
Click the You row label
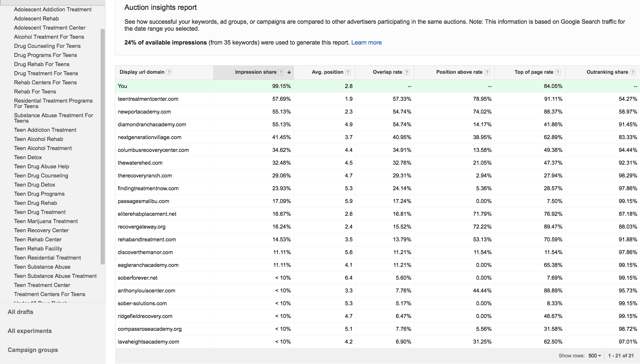122,86
